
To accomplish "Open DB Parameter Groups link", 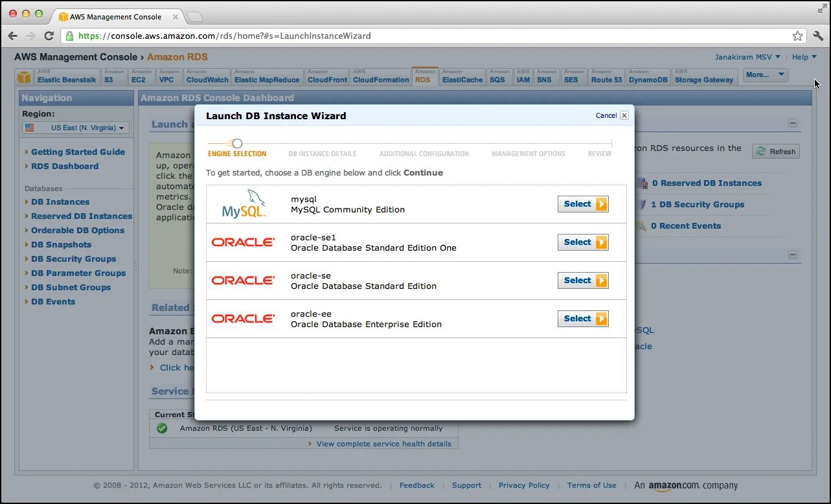I will 78,273.
